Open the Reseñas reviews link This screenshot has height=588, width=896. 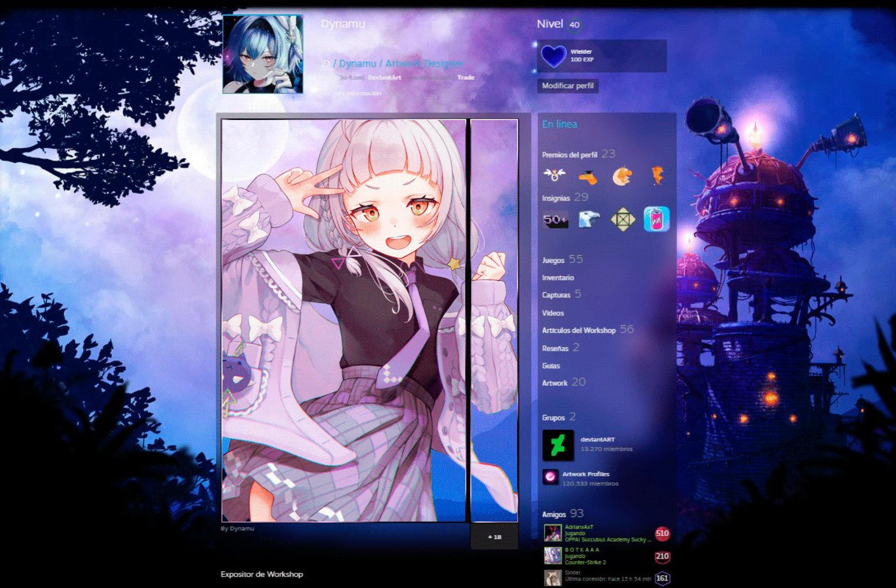click(x=555, y=348)
